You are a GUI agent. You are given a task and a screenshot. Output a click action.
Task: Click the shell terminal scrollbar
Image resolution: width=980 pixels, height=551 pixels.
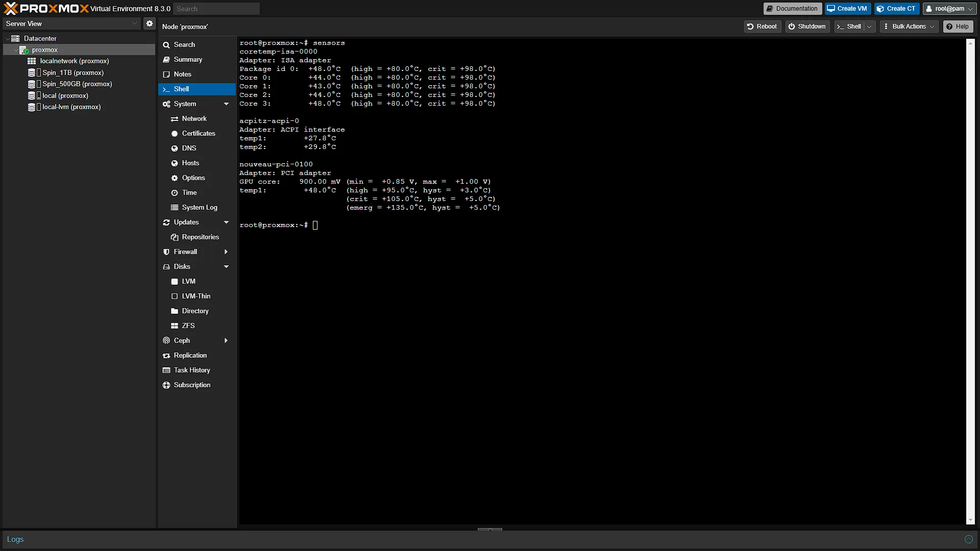(x=970, y=282)
